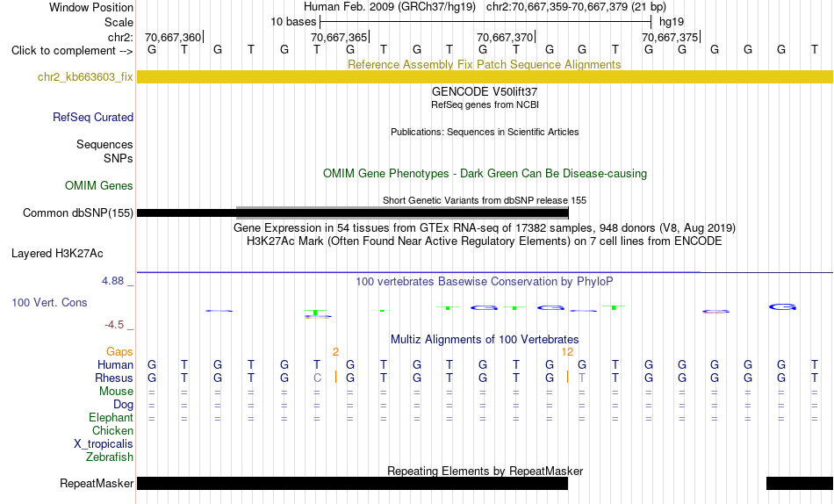Click the hg19 text beside scale bar

(672, 22)
